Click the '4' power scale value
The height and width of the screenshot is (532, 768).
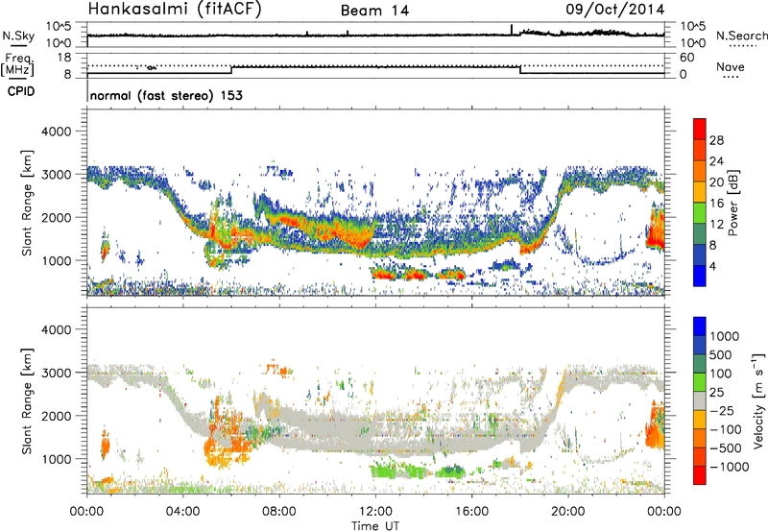[x=712, y=267]
